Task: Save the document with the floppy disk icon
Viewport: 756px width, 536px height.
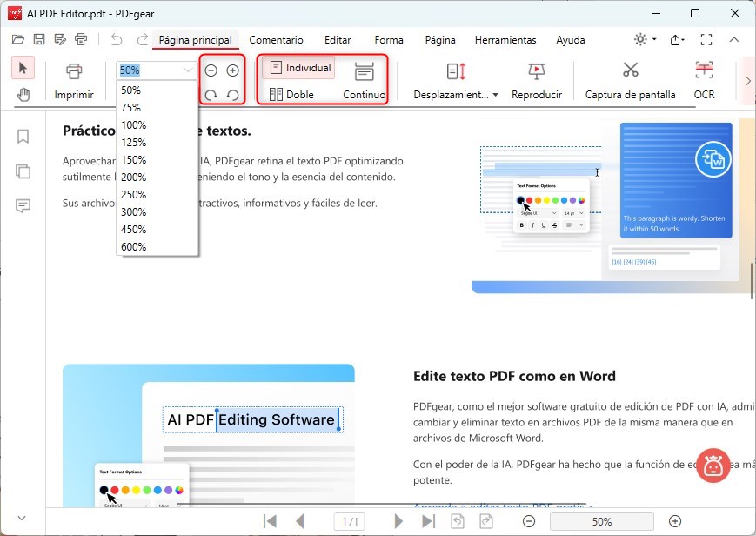Action: point(39,39)
